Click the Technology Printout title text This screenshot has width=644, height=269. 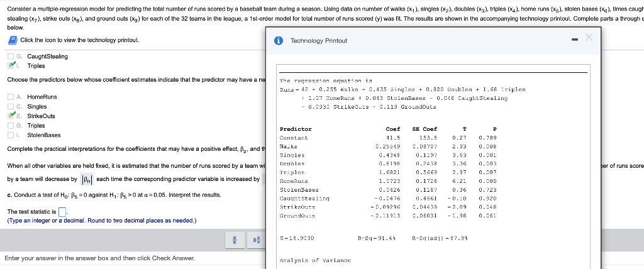click(319, 41)
